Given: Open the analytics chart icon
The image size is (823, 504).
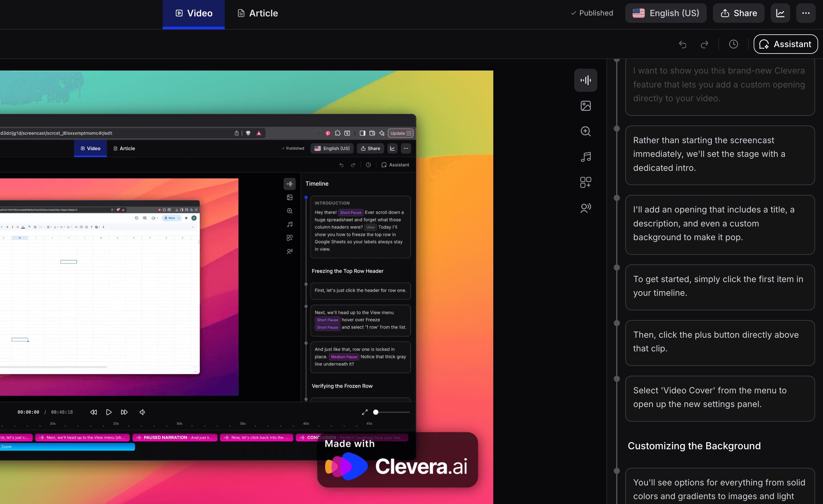Looking at the screenshot, I should click(780, 13).
